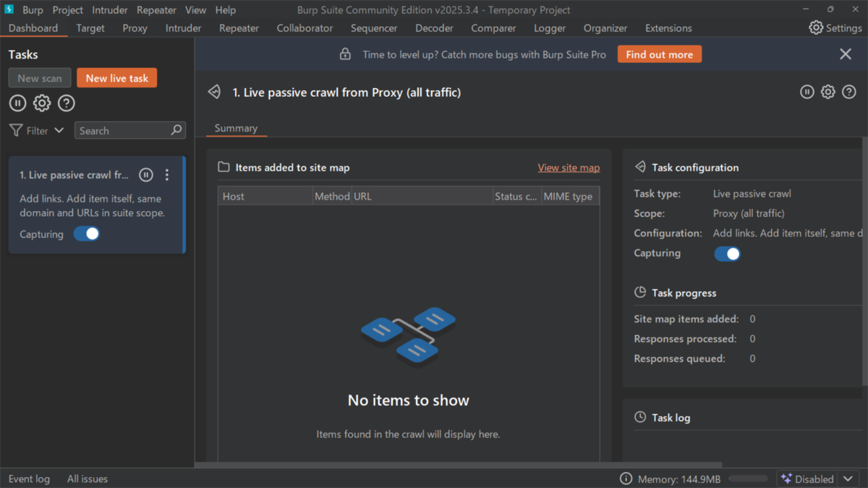Click the 'Live passive crawl' task type value
The width and height of the screenshot is (868, 488).
[752, 194]
